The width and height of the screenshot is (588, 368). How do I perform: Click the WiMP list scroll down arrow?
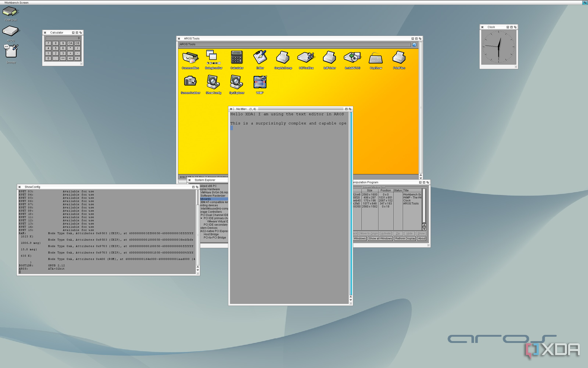[x=424, y=229]
